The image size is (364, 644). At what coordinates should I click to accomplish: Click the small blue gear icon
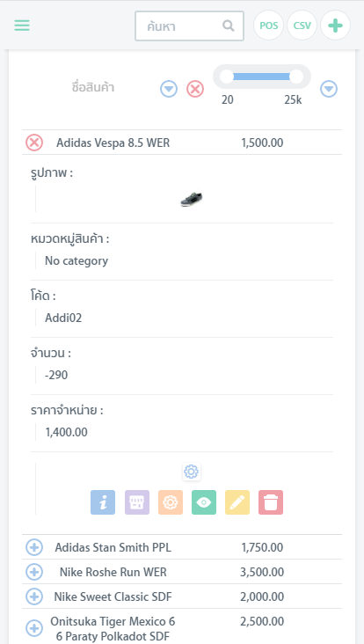(x=192, y=472)
